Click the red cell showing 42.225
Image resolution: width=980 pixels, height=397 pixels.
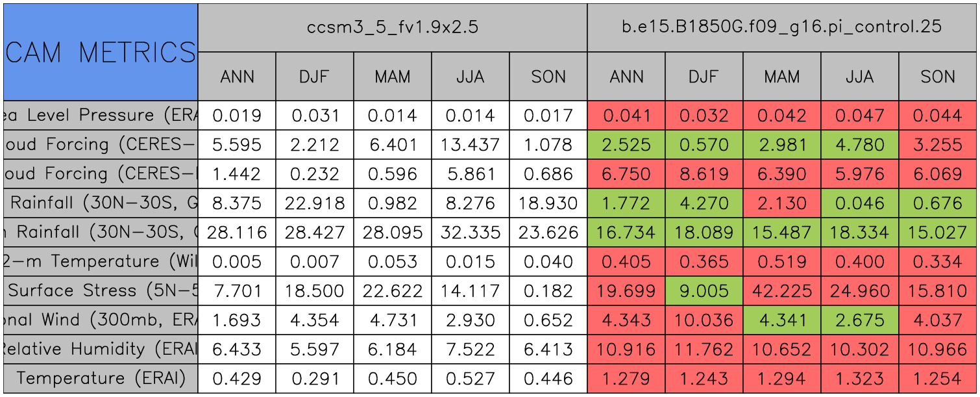pyautogui.click(x=782, y=290)
